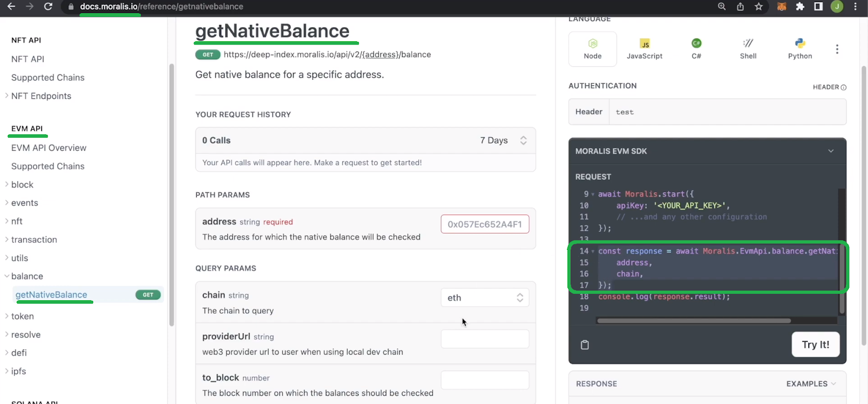Image resolution: width=868 pixels, height=404 pixels.
Task: Click the Try It! button
Action: coord(815,345)
